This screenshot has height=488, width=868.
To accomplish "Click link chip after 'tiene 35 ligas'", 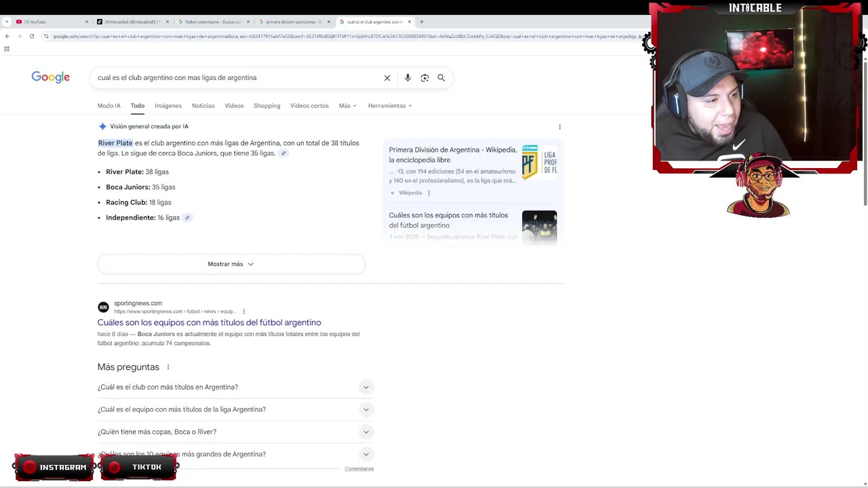I will [x=284, y=153].
